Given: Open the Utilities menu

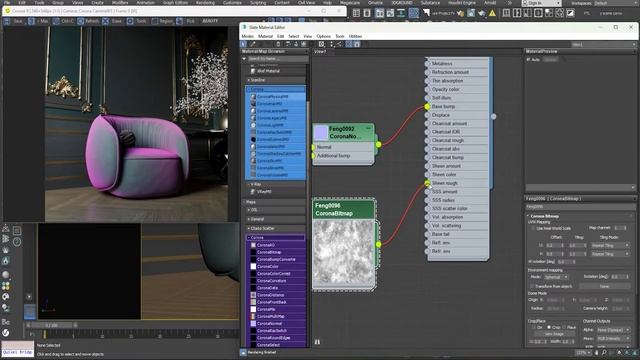Looking at the screenshot, I should pyautogui.click(x=356, y=36).
